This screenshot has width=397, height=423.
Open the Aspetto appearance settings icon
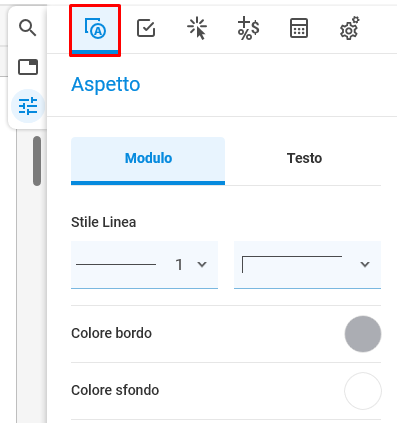coord(95,30)
